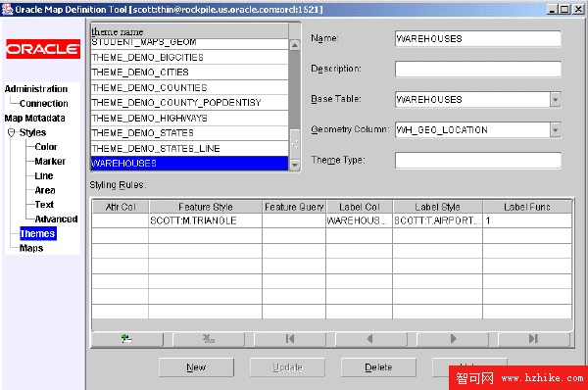Click the theme name column header
Screen dimensions: 588x390
coord(189,31)
